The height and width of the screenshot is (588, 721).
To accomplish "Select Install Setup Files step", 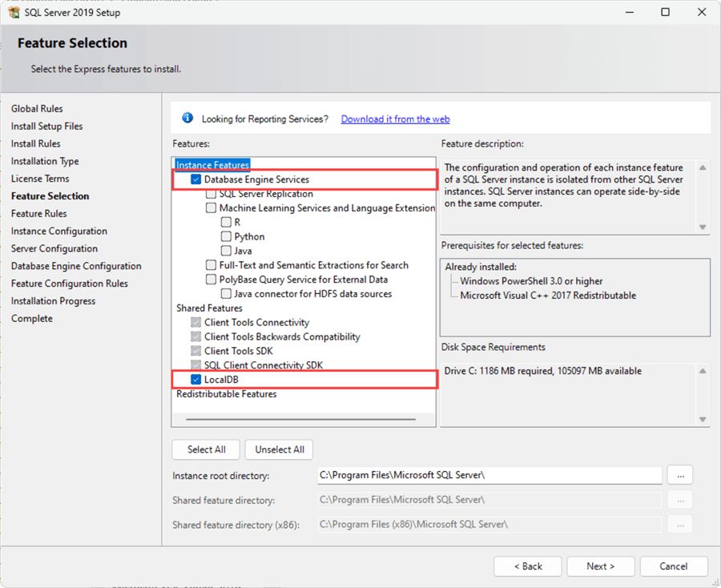I will click(47, 126).
